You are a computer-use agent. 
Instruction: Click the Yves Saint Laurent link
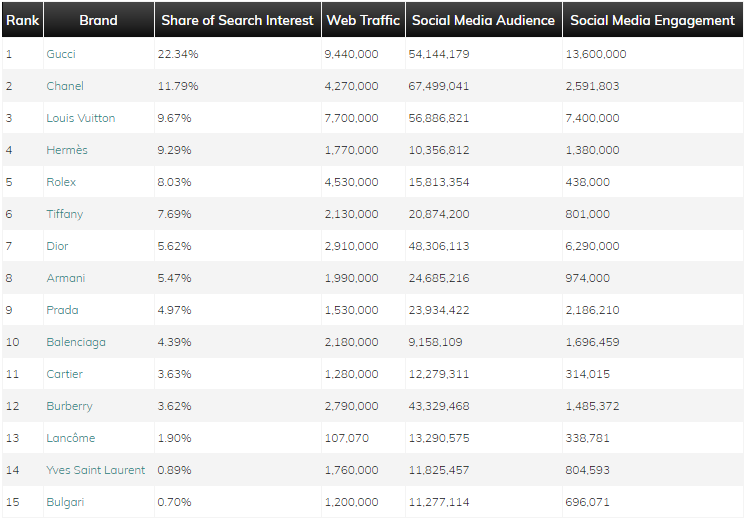tap(96, 470)
